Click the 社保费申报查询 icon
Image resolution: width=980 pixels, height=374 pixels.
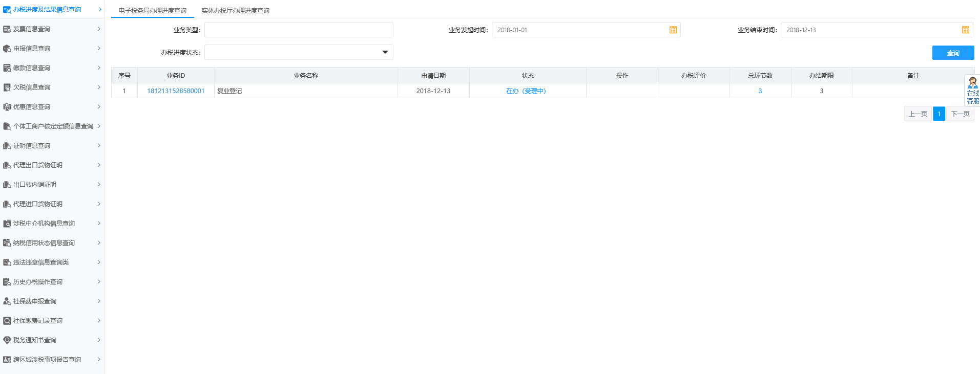pos(7,301)
